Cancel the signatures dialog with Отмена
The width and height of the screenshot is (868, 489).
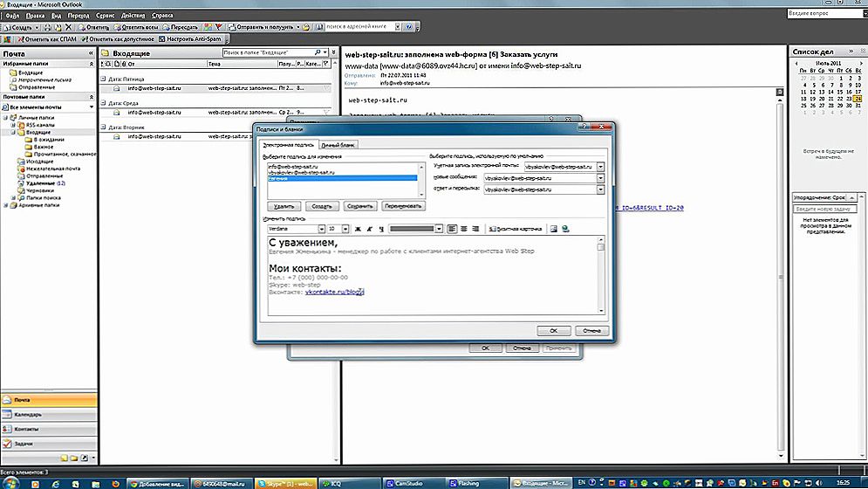(591, 330)
